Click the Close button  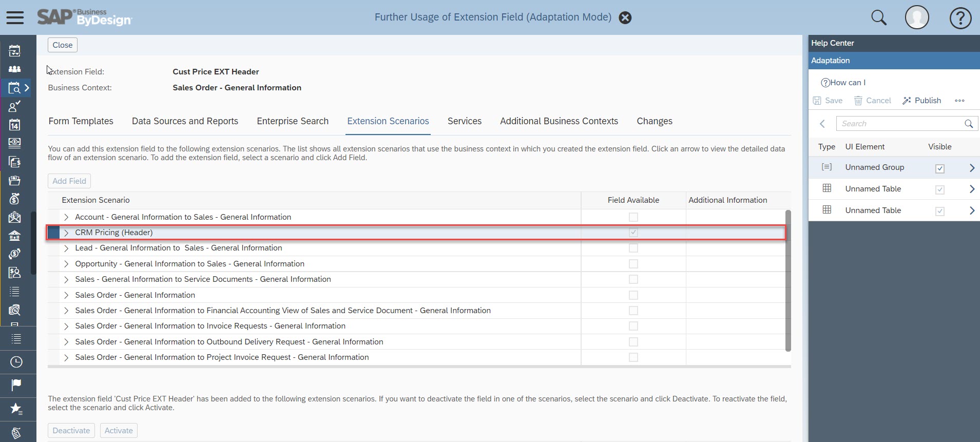click(x=63, y=45)
